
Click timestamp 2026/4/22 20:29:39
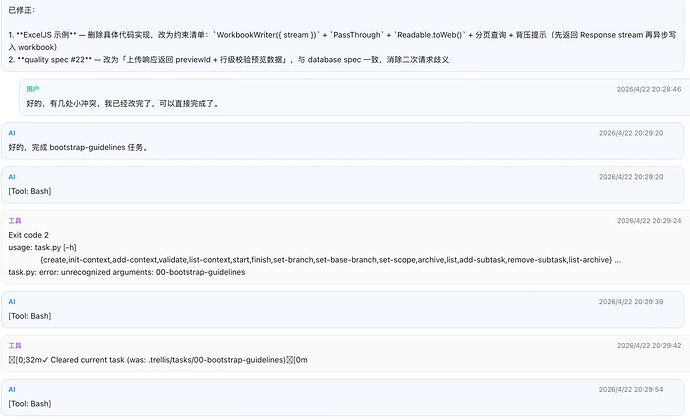(x=631, y=302)
